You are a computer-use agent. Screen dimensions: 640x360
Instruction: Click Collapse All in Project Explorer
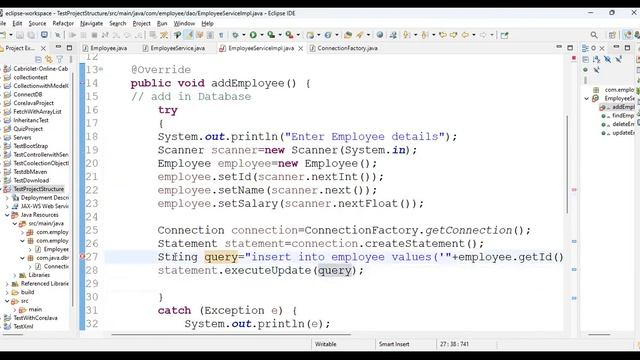38,59
